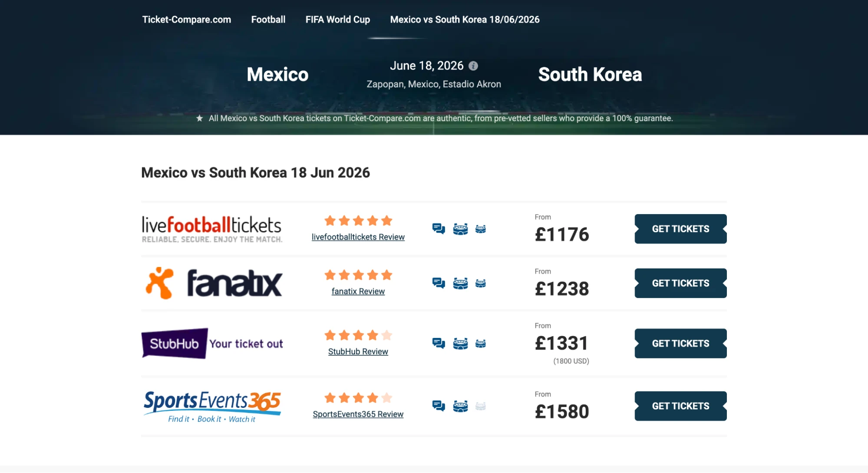Screen dimensions: 868x473
Task: Click the £1331 price
Action: [562, 344]
